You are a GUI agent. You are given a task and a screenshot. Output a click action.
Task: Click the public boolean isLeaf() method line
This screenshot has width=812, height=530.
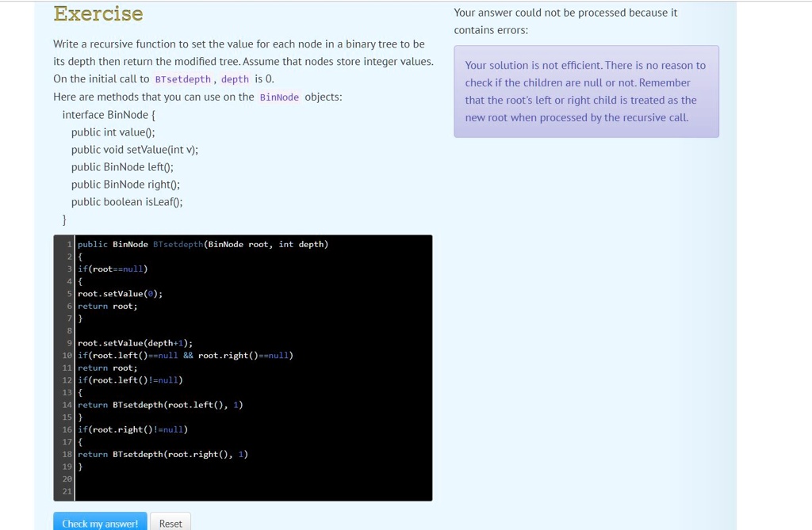128,201
